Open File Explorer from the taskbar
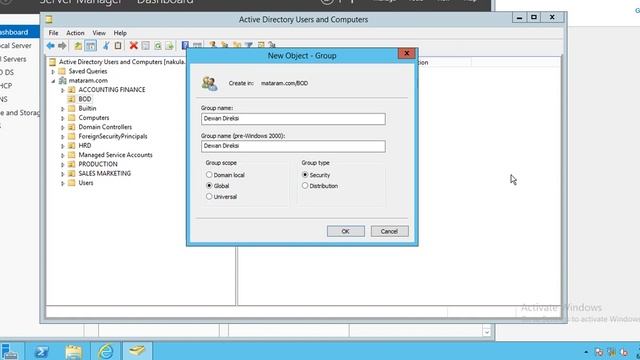Viewport: 640px width, 360px height. [x=73, y=351]
